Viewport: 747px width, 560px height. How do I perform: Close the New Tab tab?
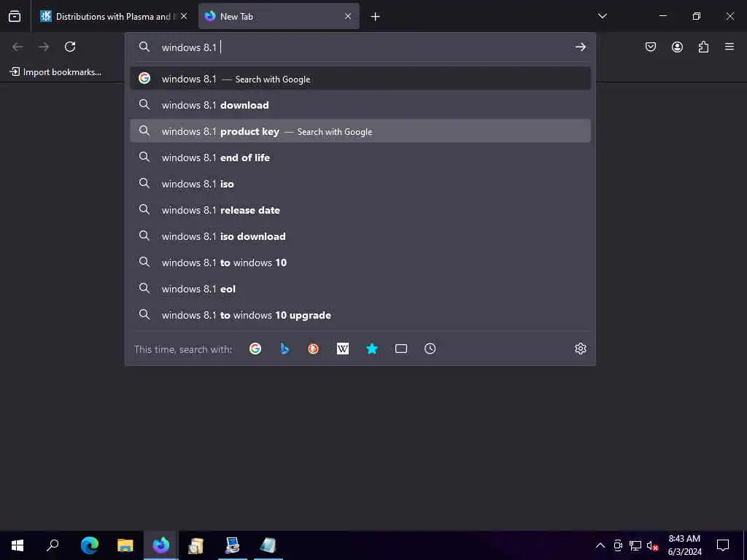tap(348, 16)
